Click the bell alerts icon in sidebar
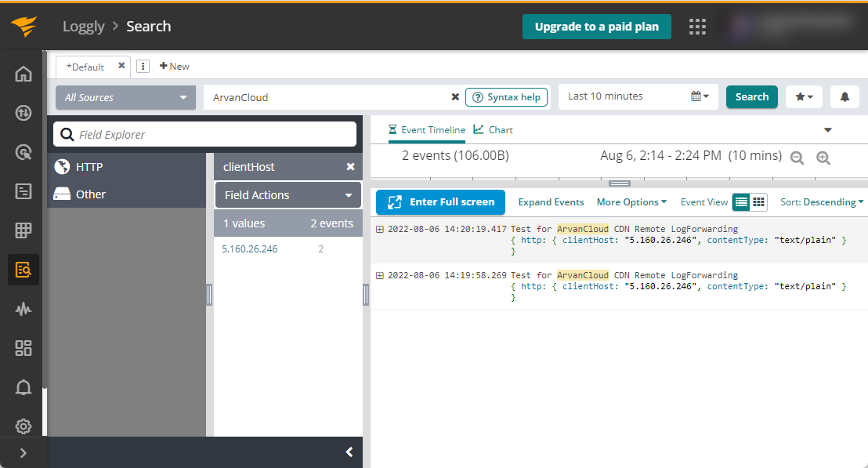 click(x=24, y=387)
